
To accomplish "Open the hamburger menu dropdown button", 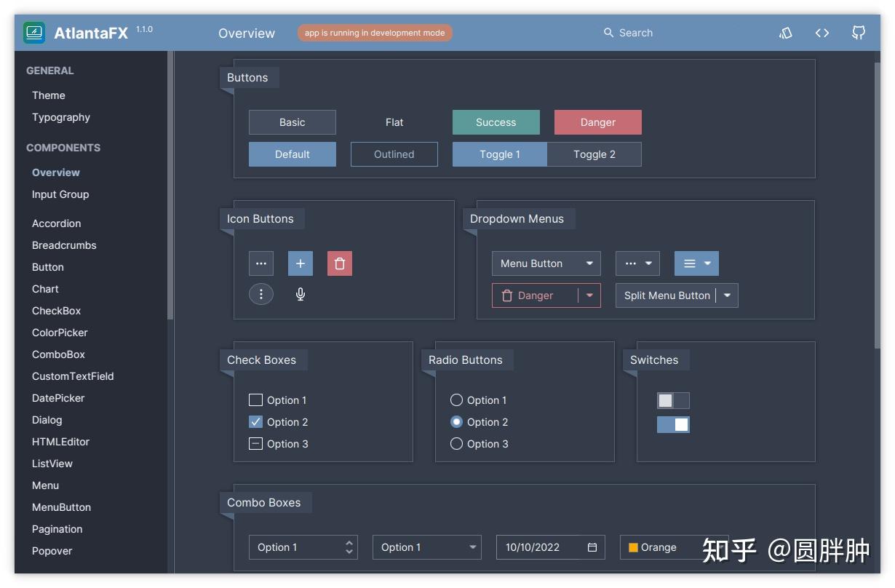I will [696, 263].
